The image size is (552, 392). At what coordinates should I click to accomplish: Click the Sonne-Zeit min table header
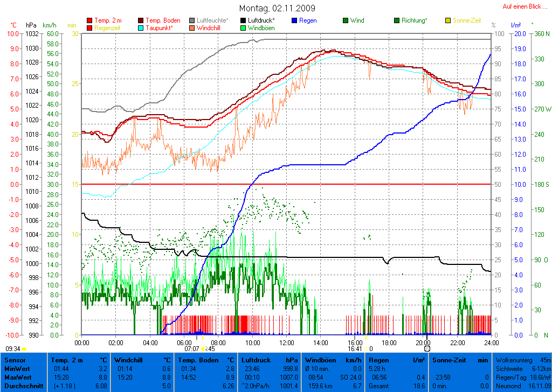click(460, 360)
